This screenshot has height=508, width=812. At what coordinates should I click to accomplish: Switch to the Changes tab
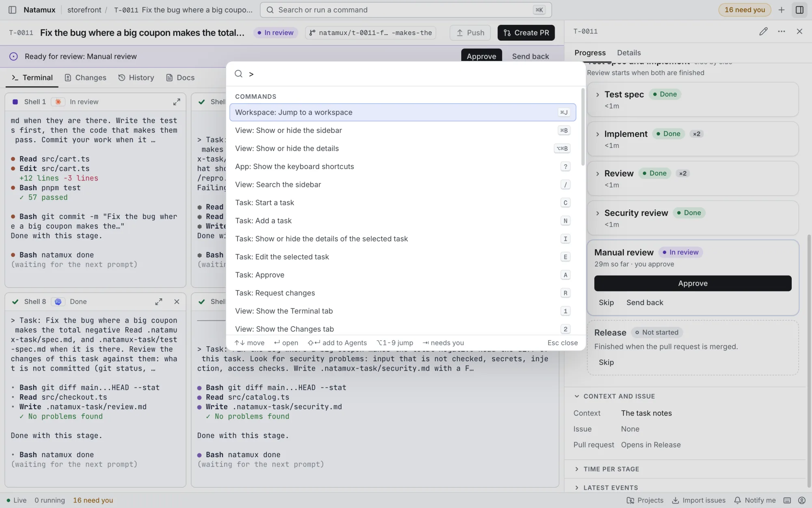click(x=86, y=78)
